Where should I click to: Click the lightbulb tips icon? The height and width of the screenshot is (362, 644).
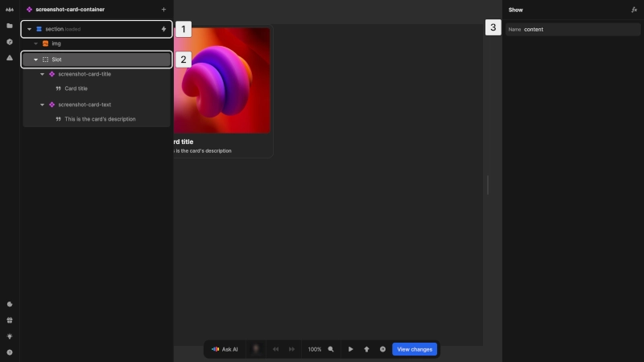10,336
